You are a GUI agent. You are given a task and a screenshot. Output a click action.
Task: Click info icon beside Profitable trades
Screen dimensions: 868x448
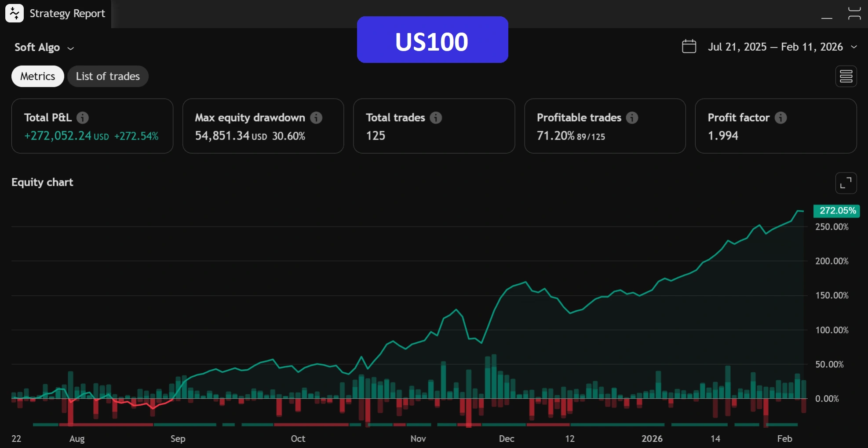632,118
